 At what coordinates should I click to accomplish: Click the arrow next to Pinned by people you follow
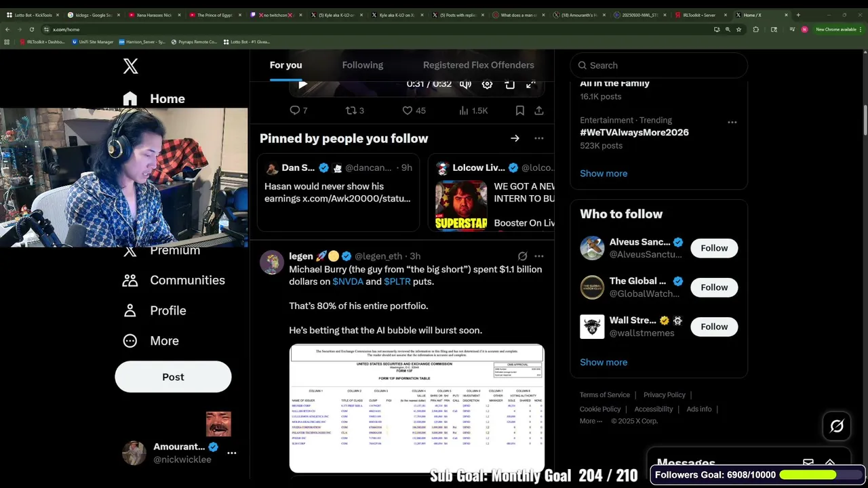pyautogui.click(x=515, y=138)
